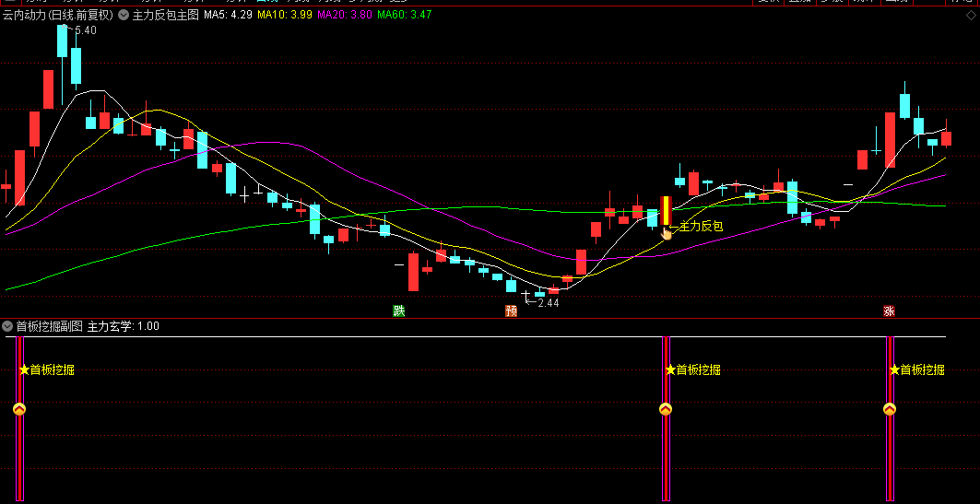Click the green MA60: 3.47 label
This screenshot has width=980, height=504.
pyautogui.click(x=405, y=15)
